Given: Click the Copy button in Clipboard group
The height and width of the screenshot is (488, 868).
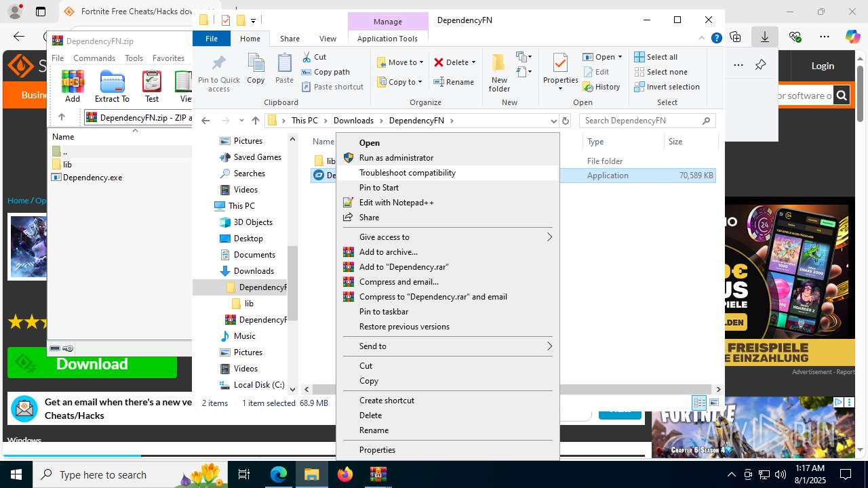Looking at the screenshot, I should coord(256,68).
